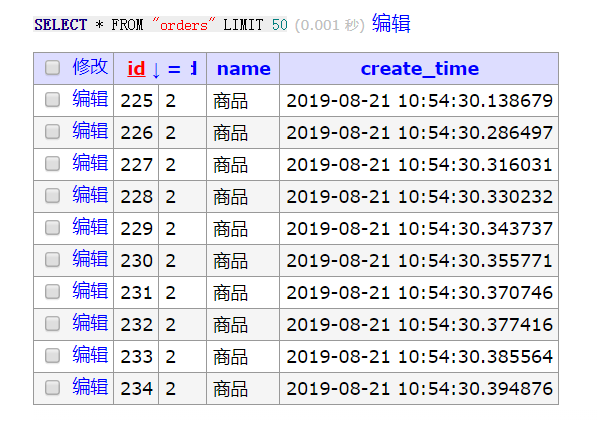Check the checkbox for row id 234
This screenshot has width=598, height=423.
coord(52,388)
